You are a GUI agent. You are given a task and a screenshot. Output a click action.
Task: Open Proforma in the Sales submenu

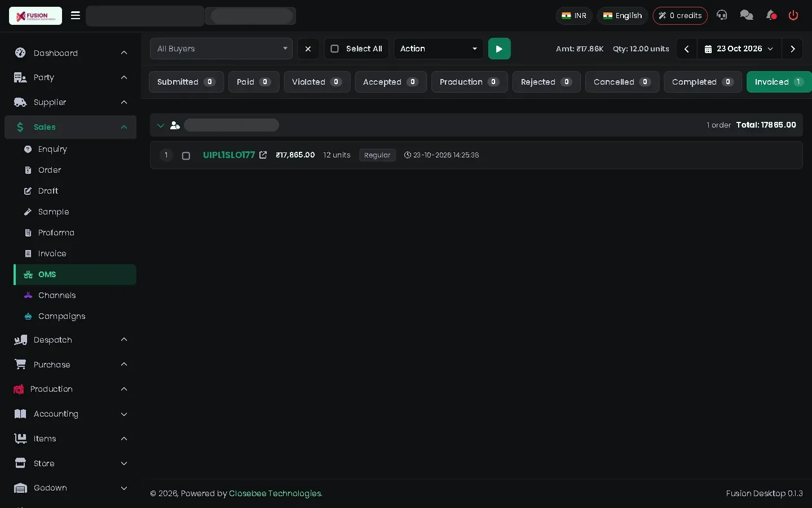tap(56, 233)
